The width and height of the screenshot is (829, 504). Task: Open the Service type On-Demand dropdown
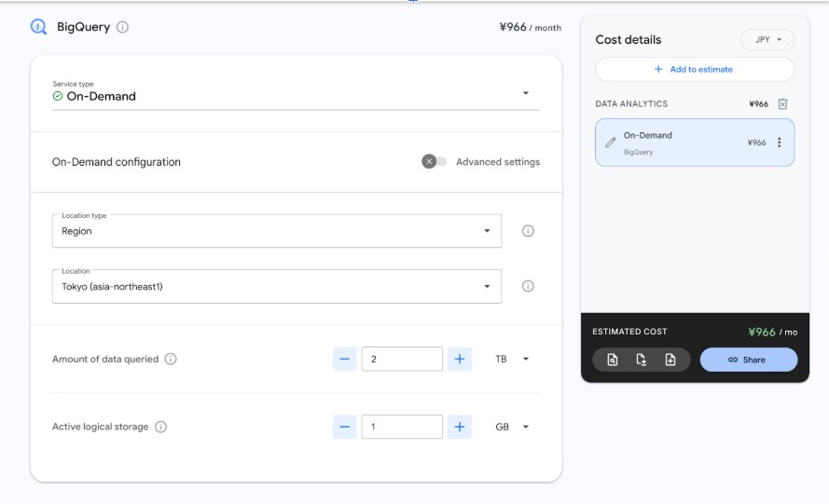296,95
